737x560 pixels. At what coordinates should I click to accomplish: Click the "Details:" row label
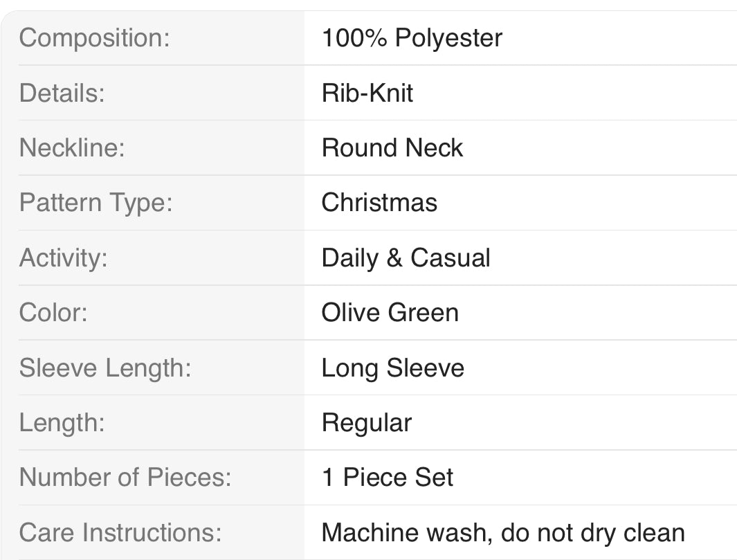[x=62, y=93]
